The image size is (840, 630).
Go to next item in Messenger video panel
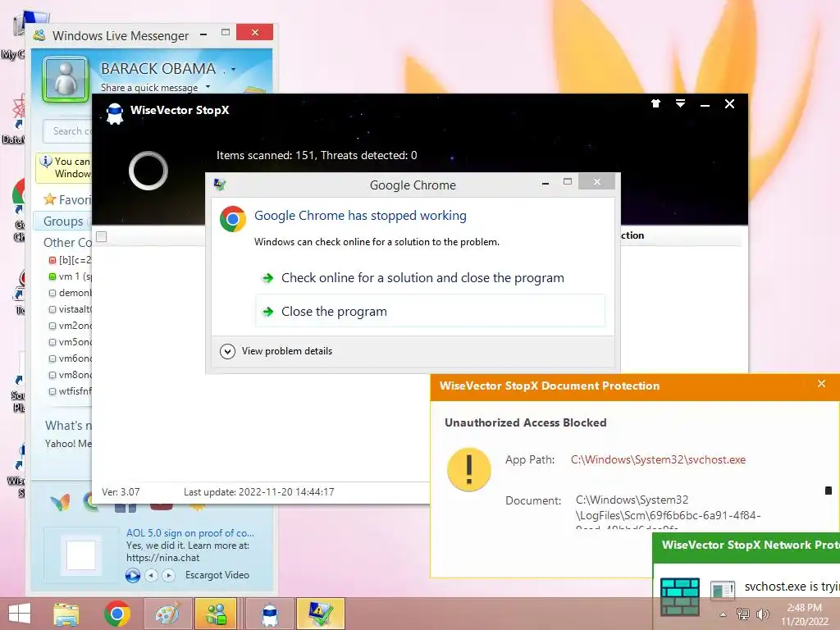point(169,575)
